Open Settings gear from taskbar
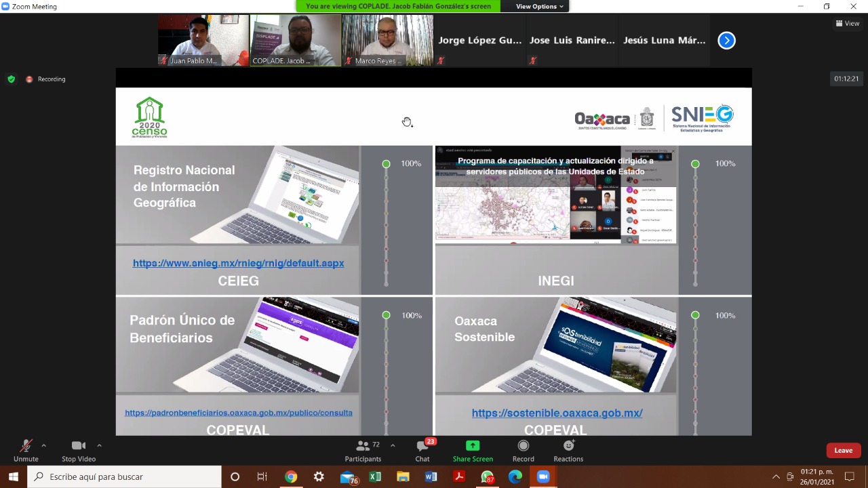The height and width of the screenshot is (488, 868). coord(319,476)
